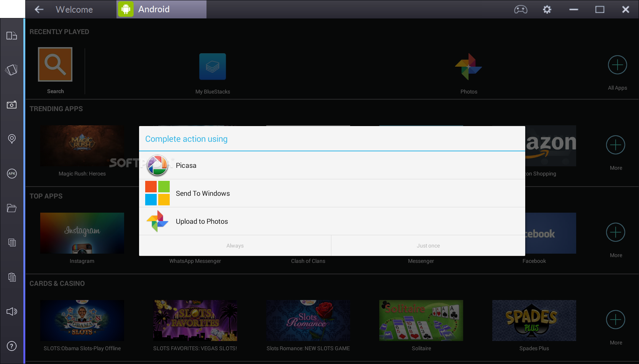Click the sidebar paste clipboard icon
Image resolution: width=639 pixels, height=364 pixels.
(x=12, y=277)
